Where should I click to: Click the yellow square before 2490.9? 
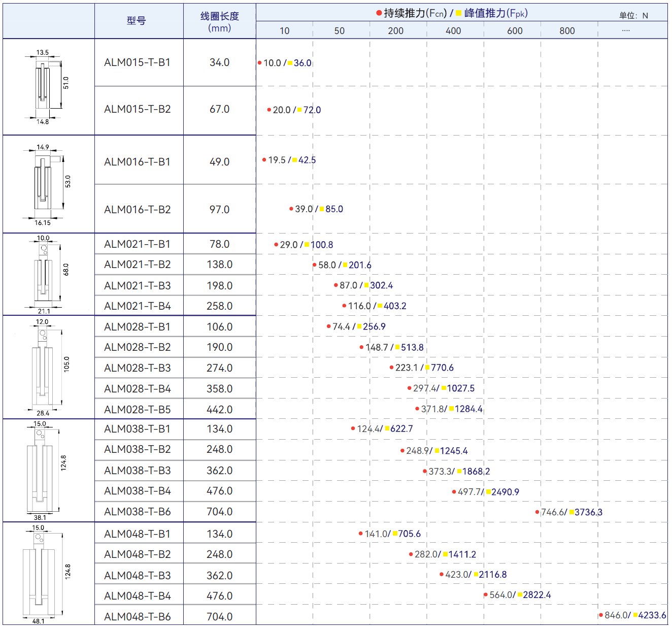(x=488, y=492)
